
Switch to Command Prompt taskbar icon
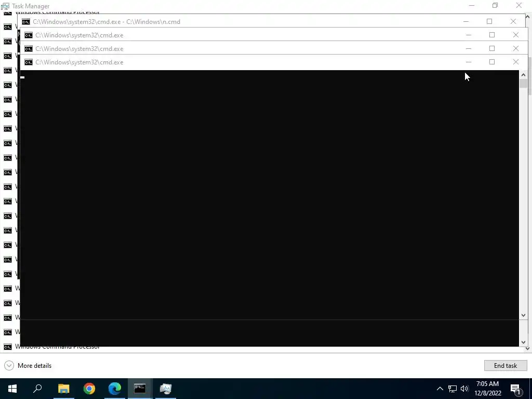(x=140, y=389)
